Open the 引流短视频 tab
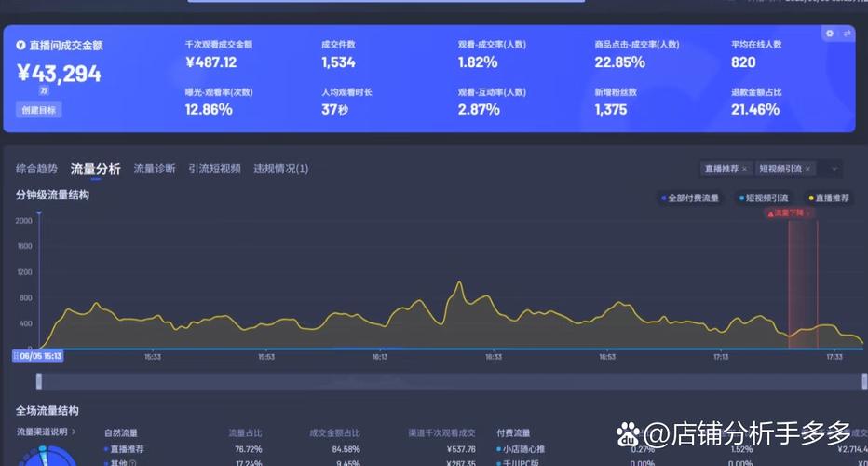868x466 pixels. (214, 169)
